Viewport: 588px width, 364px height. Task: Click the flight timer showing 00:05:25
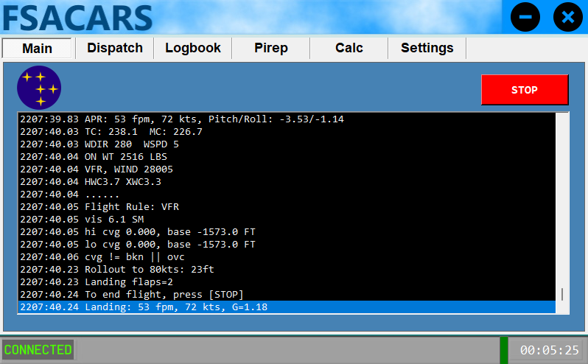(550, 351)
